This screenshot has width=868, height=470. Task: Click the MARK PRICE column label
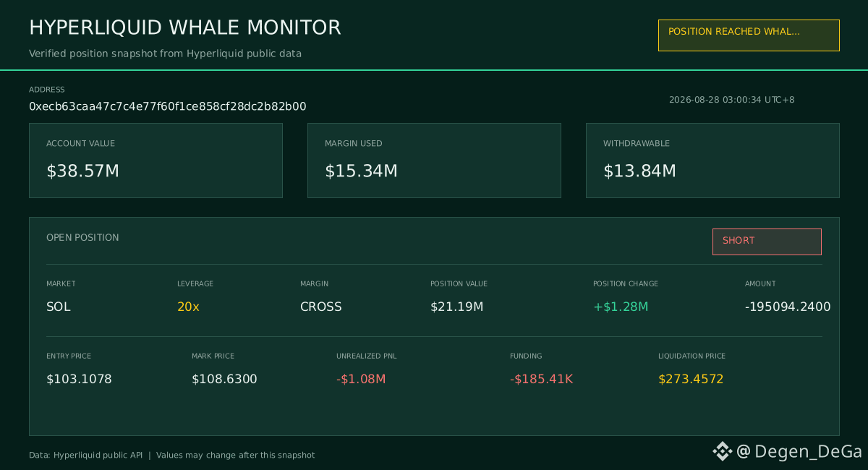[x=213, y=356]
